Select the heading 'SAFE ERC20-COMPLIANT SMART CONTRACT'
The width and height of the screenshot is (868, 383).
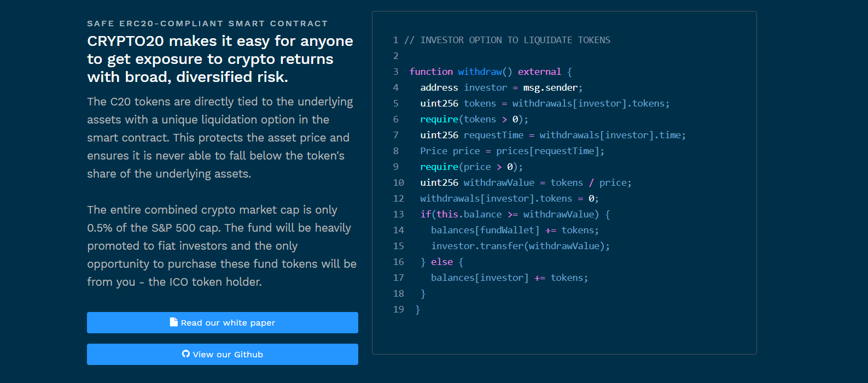click(x=207, y=23)
